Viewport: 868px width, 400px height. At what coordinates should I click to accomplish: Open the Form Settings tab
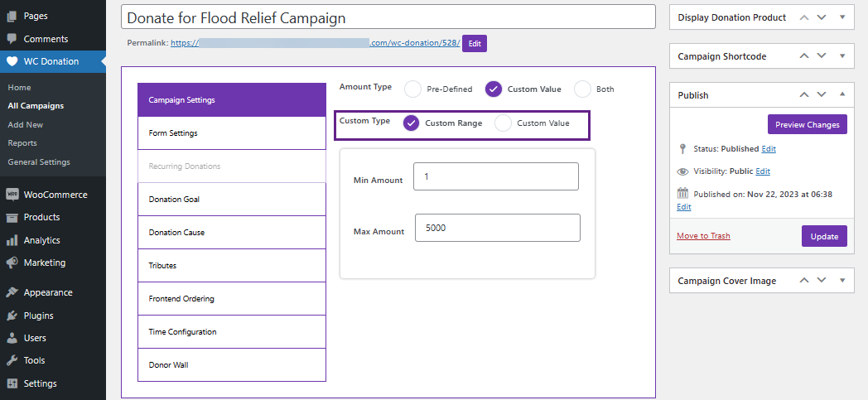click(232, 133)
